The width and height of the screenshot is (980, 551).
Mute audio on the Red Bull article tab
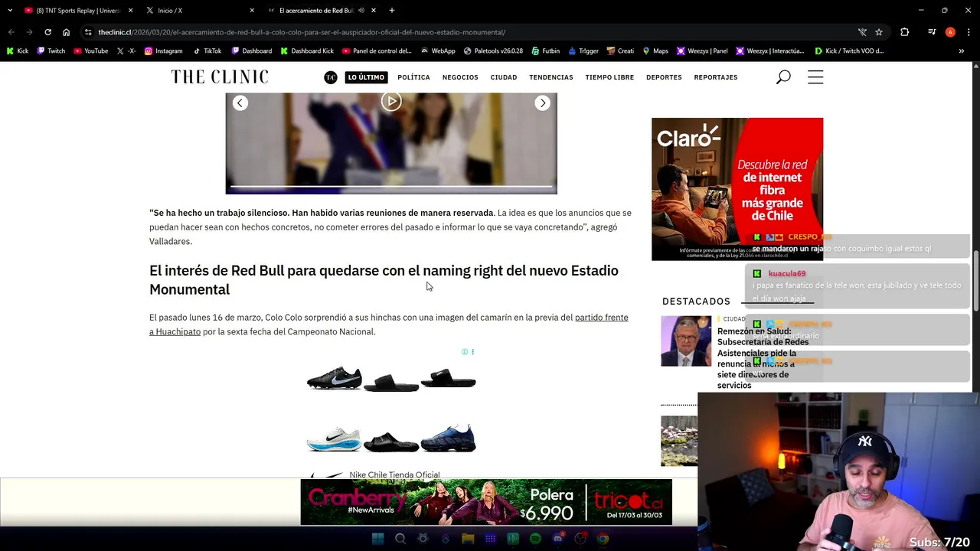click(361, 11)
